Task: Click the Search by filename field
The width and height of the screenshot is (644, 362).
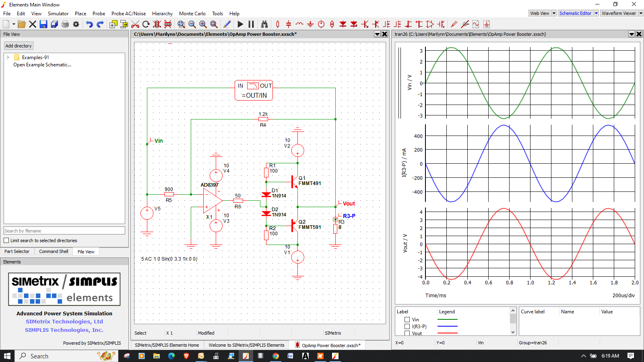Action: (64, 230)
